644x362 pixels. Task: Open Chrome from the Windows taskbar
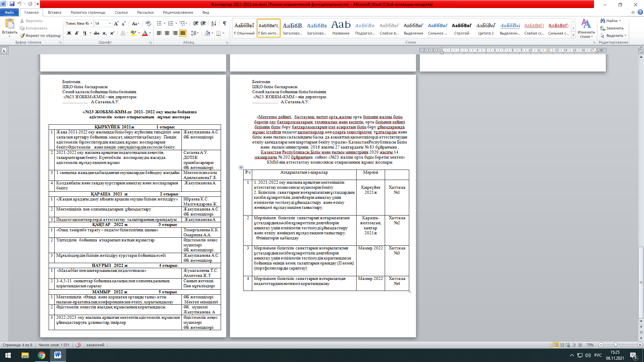pyautogui.click(x=42, y=355)
